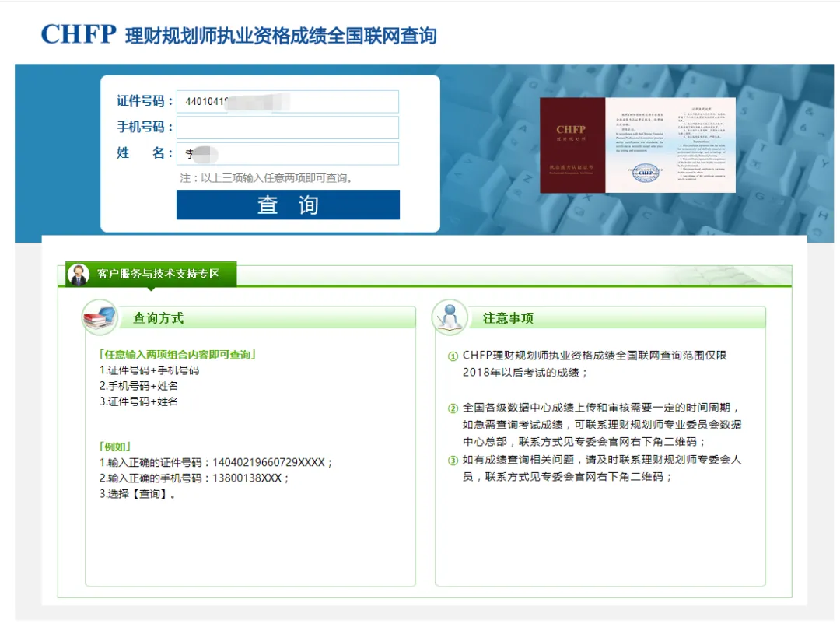Screen dimensions: 840x627
Task: Click the circled number ③ bullet
Action: 453,461
